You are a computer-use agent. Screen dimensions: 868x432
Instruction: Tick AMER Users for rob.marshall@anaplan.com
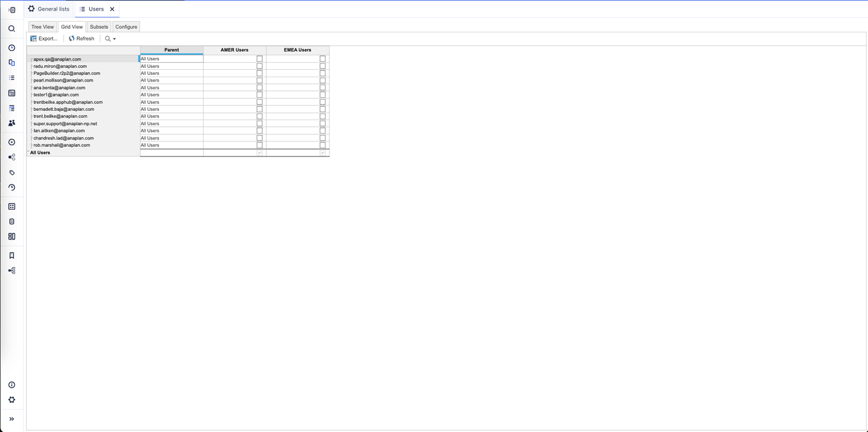260,145
